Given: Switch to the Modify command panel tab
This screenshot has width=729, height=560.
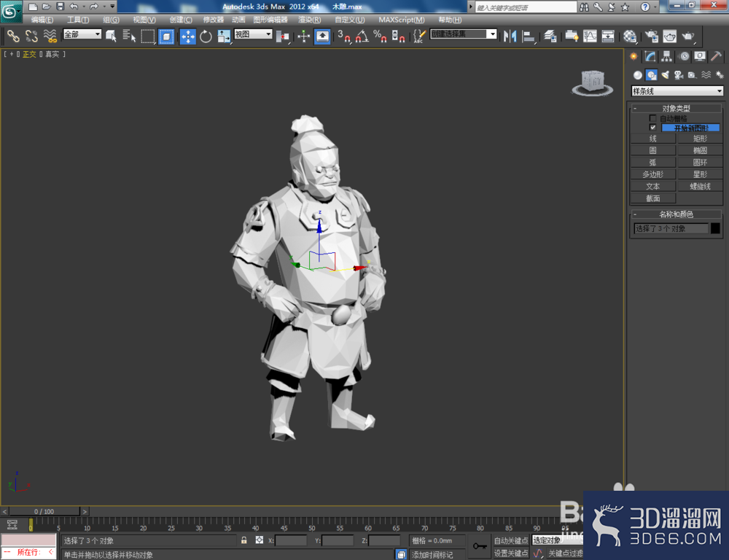Looking at the screenshot, I should coord(650,57).
